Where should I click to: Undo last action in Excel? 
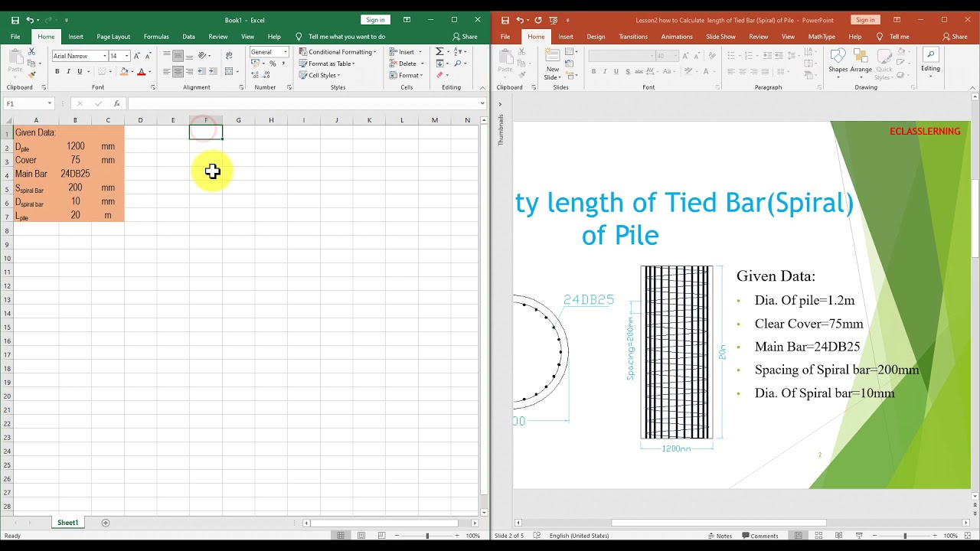[30, 20]
